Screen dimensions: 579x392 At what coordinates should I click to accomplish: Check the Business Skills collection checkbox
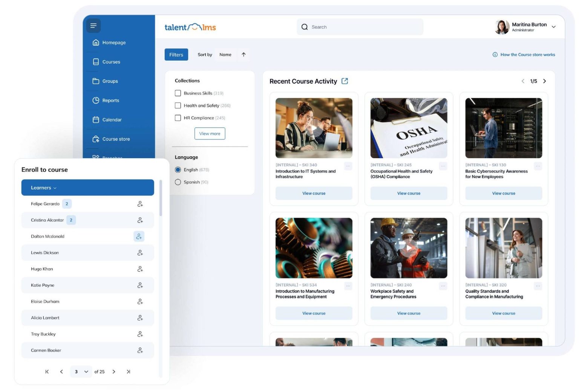(178, 93)
